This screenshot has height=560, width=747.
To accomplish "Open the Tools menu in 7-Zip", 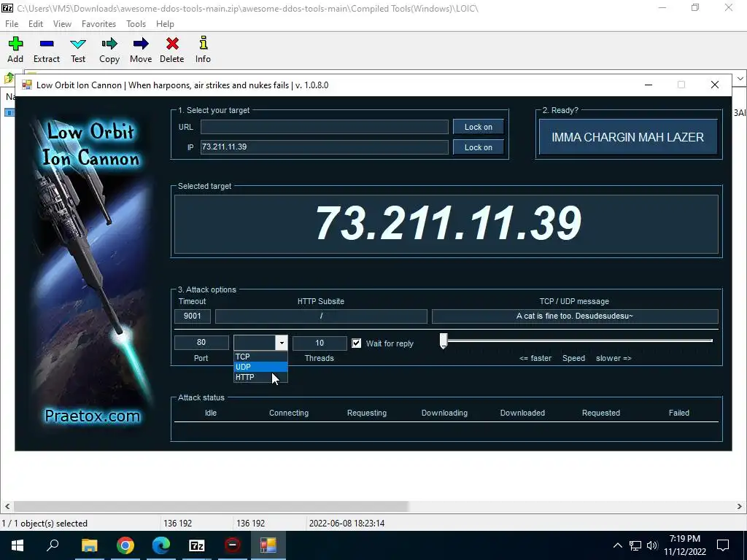I will [x=136, y=24].
